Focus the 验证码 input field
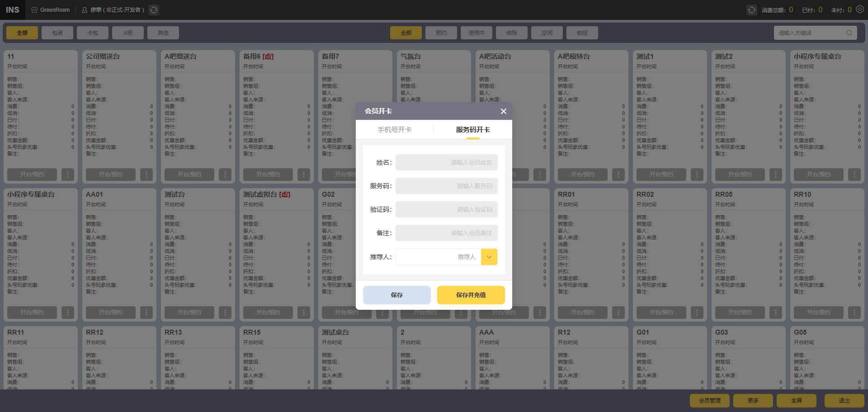Image resolution: width=868 pixels, height=412 pixels. click(x=447, y=209)
